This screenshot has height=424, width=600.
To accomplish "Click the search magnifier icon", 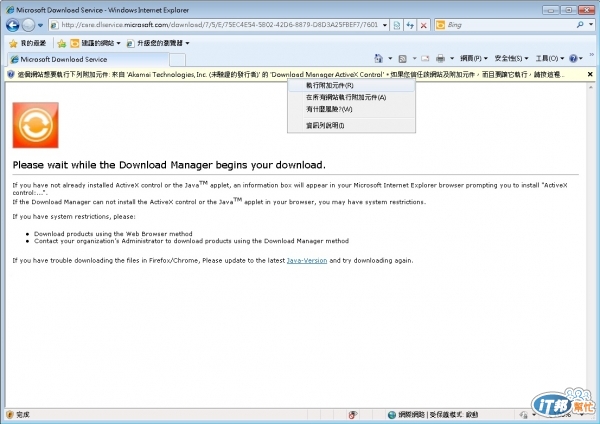I will [x=580, y=25].
